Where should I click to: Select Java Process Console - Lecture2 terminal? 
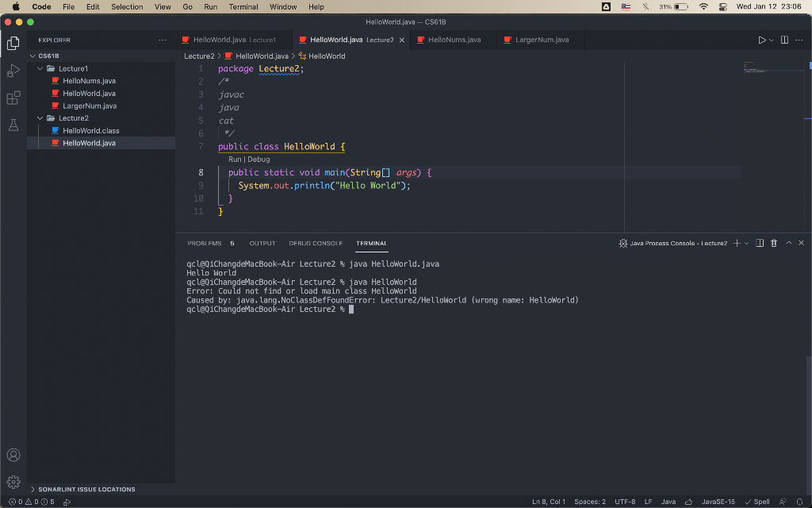673,243
